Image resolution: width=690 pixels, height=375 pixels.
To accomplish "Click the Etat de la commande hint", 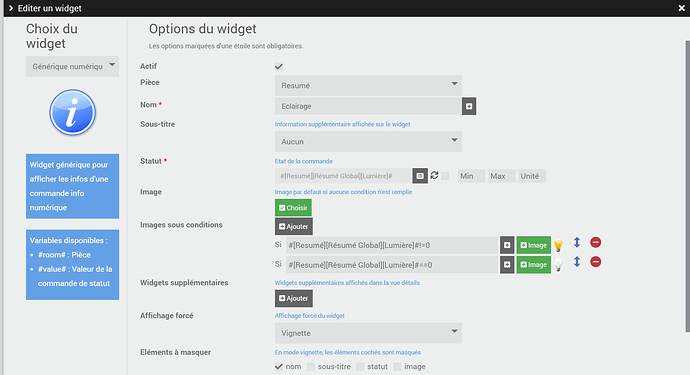I will pos(304,161).
